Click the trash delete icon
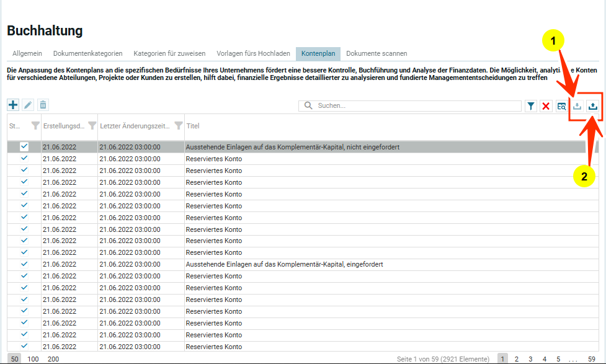606x364 pixels. [x=43, y=105]
